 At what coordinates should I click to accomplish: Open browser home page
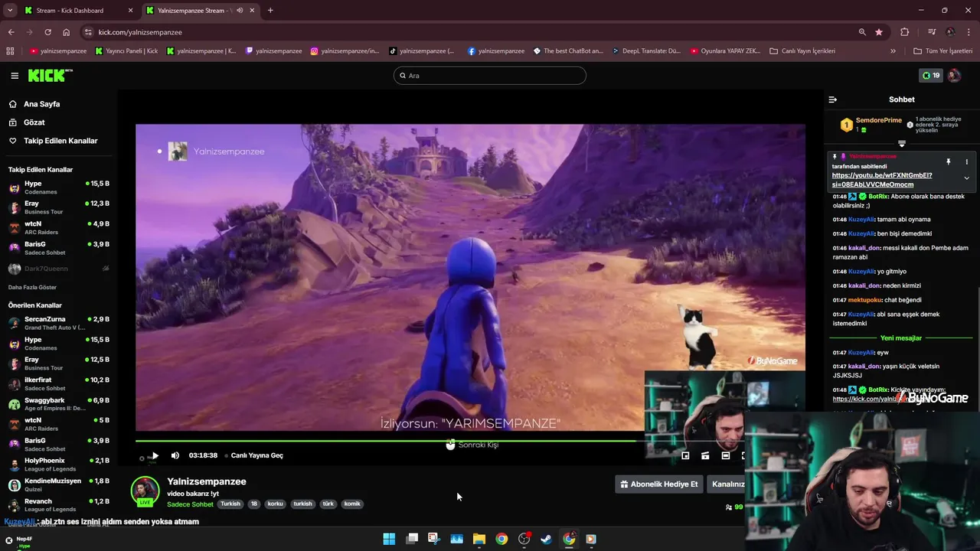pos(66,32)
